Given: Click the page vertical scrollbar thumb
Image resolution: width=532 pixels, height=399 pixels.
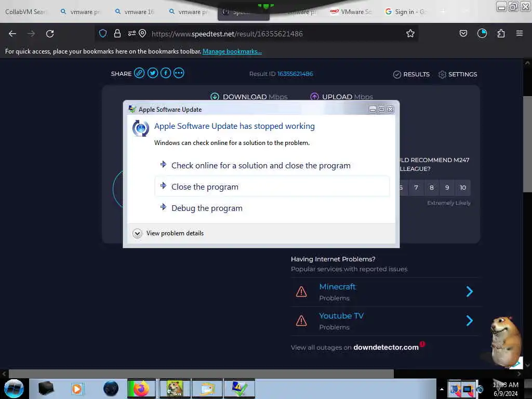Looking at the screenshot, I should (527, 144).
